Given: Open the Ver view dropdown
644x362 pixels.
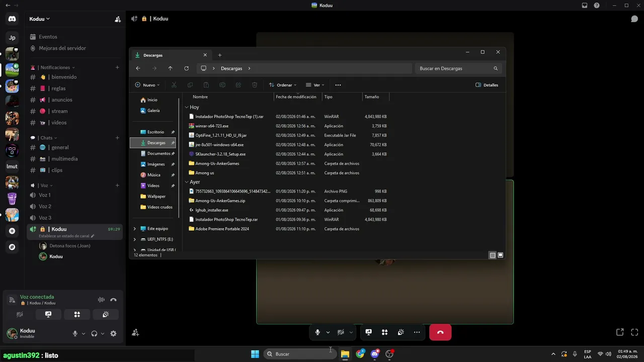Looking at the screenshot, I should (x=315, y=85).
